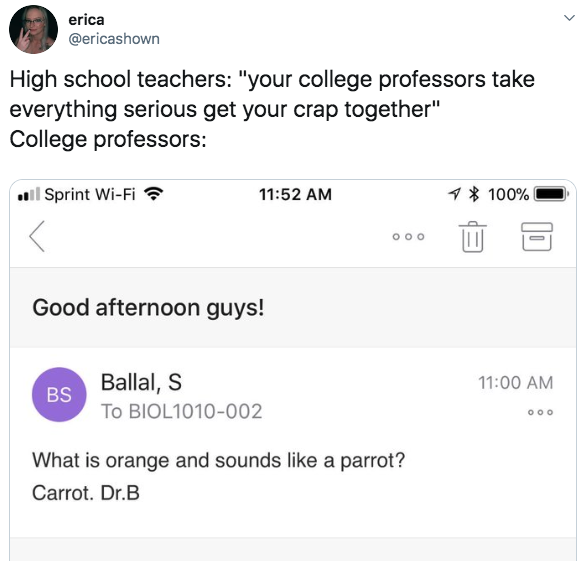Delete the email with trash icon
This screenshot has height=561, width=585.
pos(473,236)
